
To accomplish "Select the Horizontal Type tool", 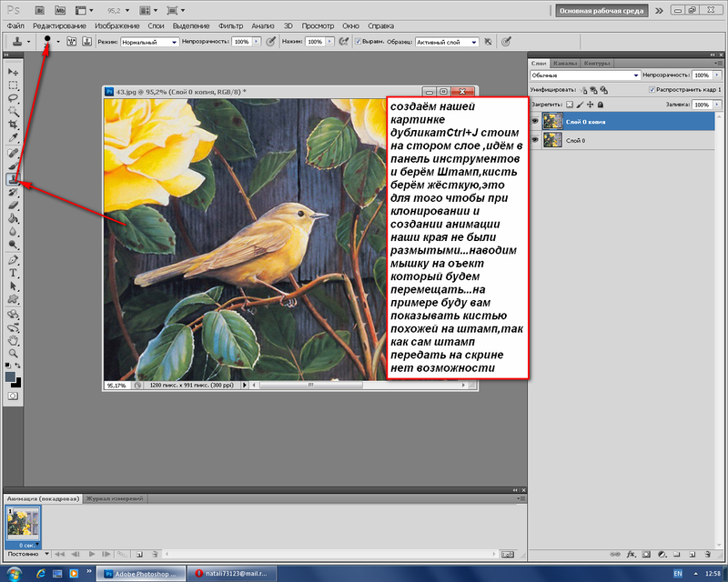I will pos(13,273).
